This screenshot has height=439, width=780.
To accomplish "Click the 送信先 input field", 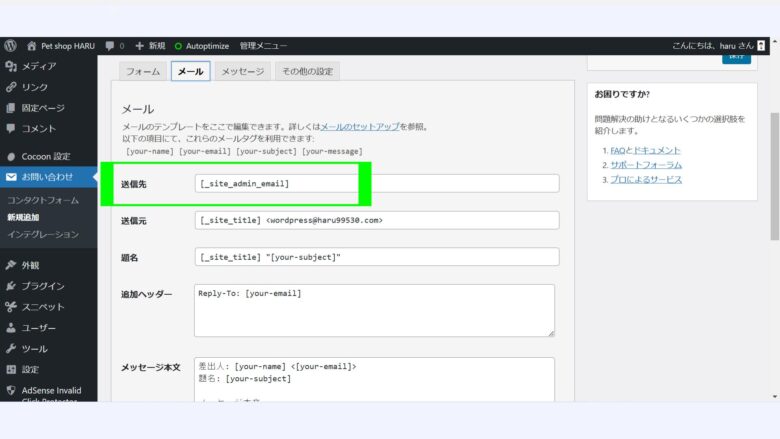I will pyautogui.click(x=377, y=183).
